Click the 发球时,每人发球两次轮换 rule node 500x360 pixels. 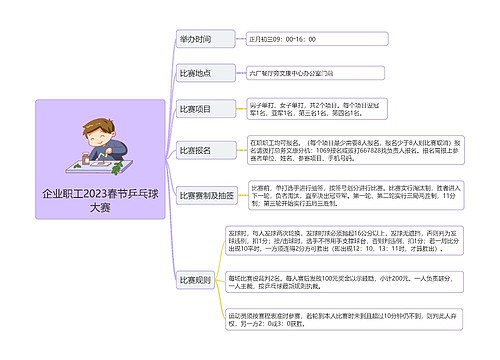click(x=344, y=241)
